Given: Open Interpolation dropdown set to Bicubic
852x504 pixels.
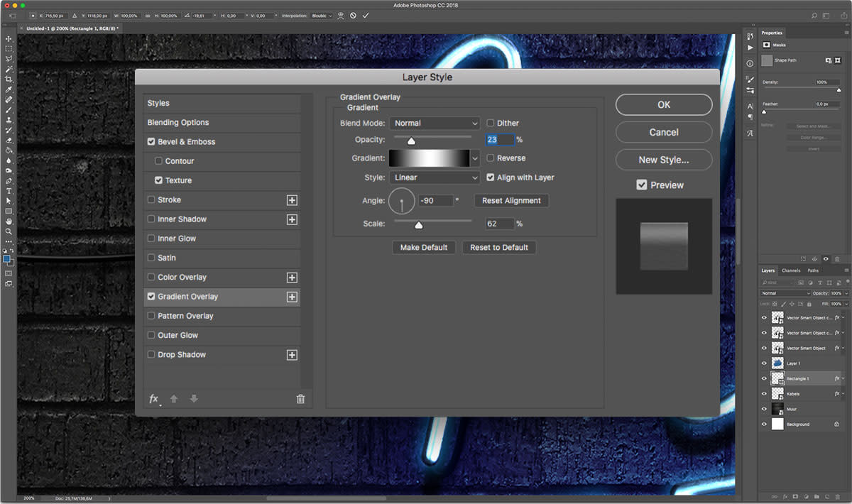Looking at the screenshot, I should pyautogui.click(x=322, y=15).
